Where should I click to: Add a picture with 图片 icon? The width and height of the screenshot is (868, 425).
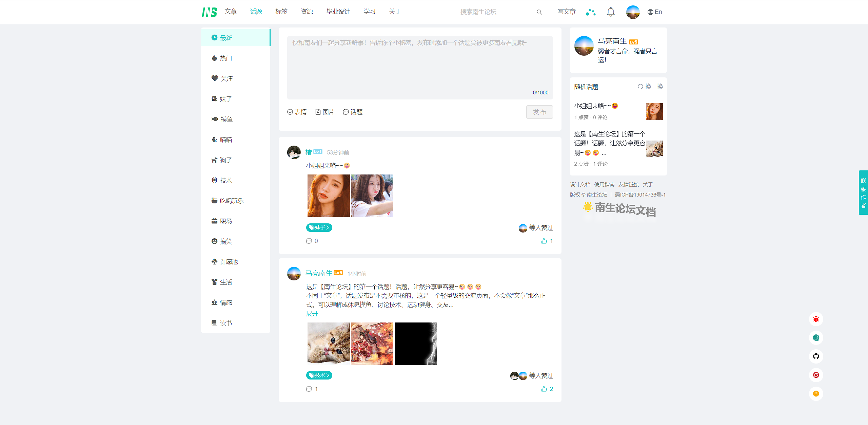tap(325, 112)
